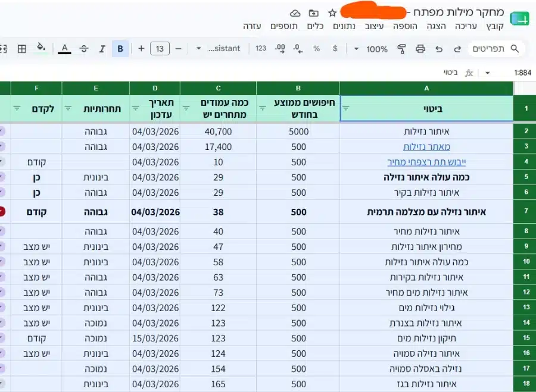Open filter for תאריך עדכון column
Viewport: 536px width, 392px height.
[135, 109]
